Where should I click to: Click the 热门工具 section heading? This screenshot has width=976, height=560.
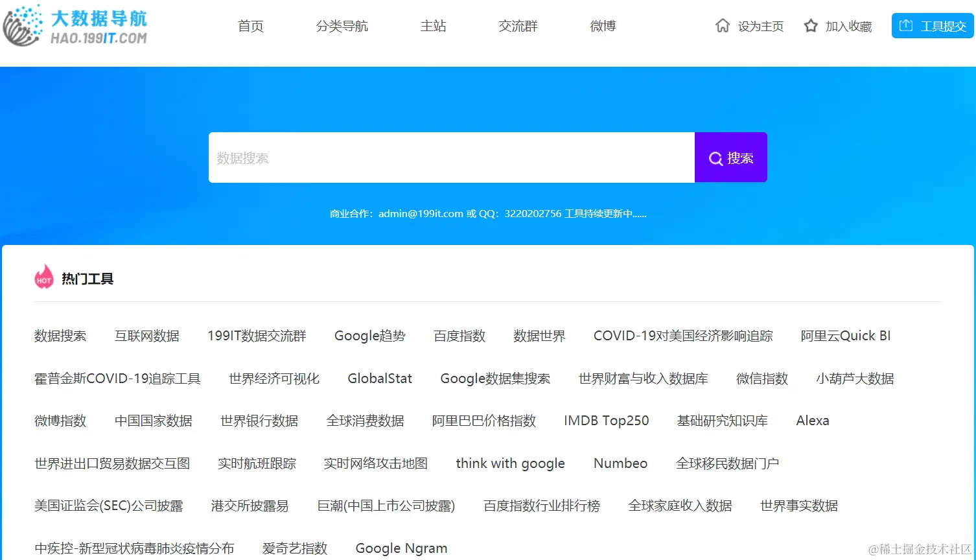[87, 279]
